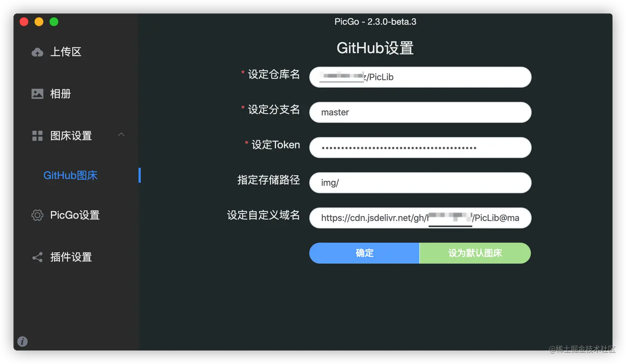Open the info icon at bottom left
Viewport: 626px width, 364px height.
[22, 341]
